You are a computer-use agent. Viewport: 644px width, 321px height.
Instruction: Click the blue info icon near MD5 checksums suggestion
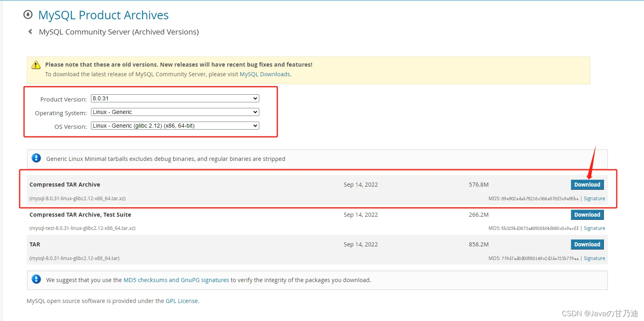click(36, 279)
